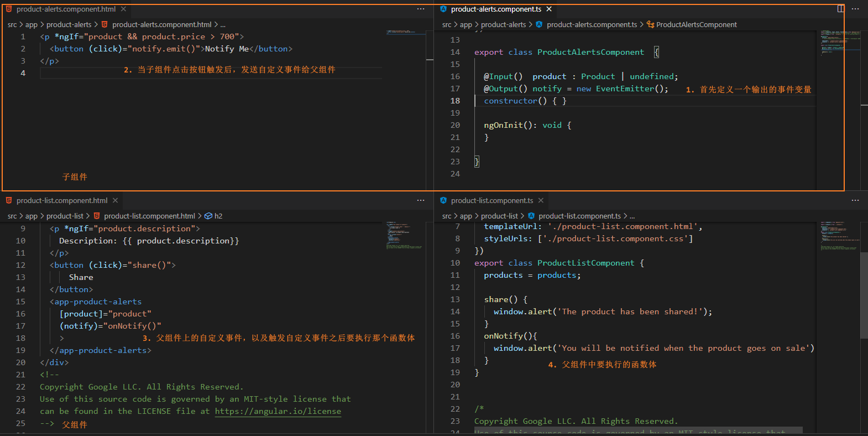
Task: Switch to product-list.component.html tab
Action: coord(62,201)
